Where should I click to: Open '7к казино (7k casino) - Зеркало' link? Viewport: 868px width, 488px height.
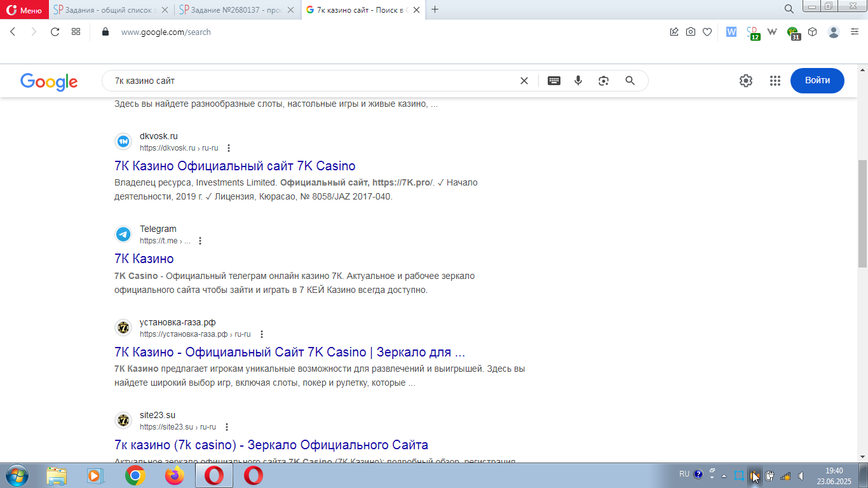click(271, 445)
